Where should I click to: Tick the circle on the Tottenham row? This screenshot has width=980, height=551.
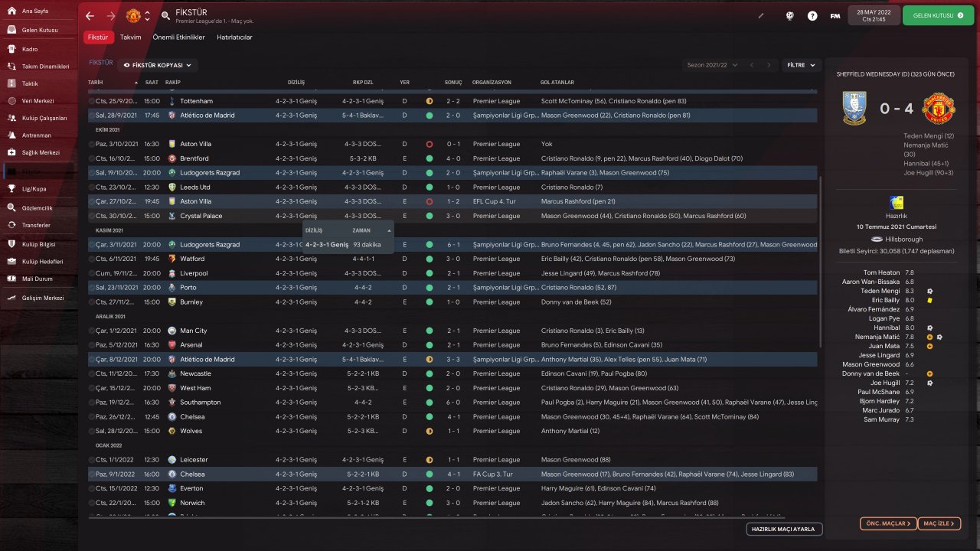click(92, 101)
